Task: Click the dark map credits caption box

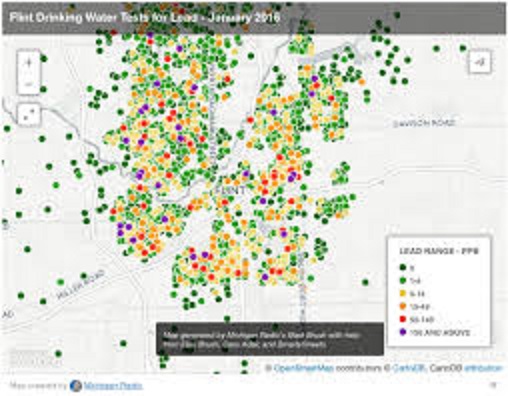Action: (270, 339)
